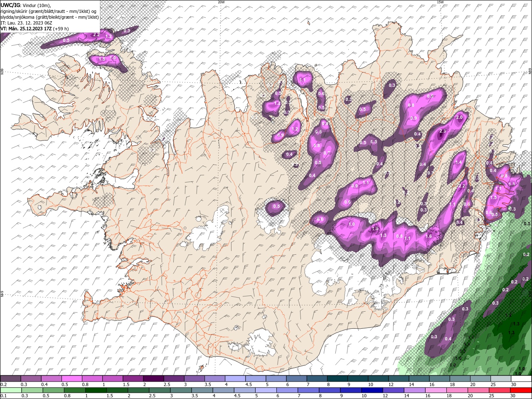
Task: Click the '0.2' label on the upper snow scale
Action: pyautogui.click(x=3, y=384)
